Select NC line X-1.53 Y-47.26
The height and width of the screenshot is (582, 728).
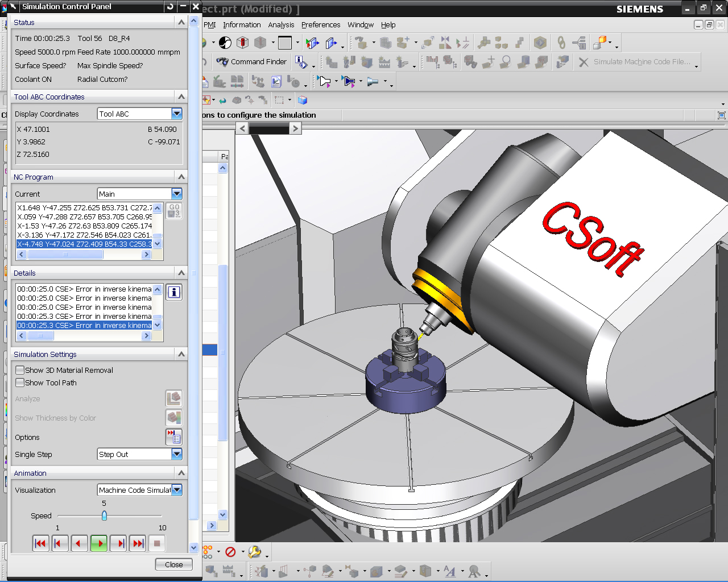tap(85, 226)
